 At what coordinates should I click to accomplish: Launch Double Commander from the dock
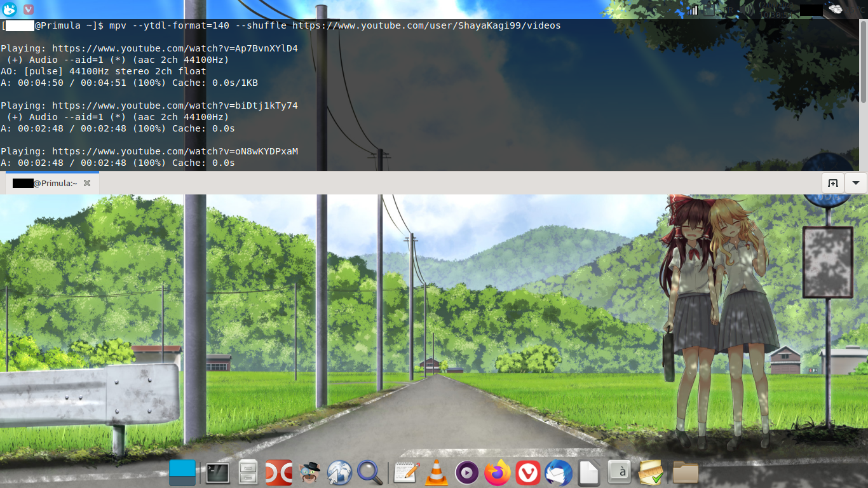tap(278, 473)
